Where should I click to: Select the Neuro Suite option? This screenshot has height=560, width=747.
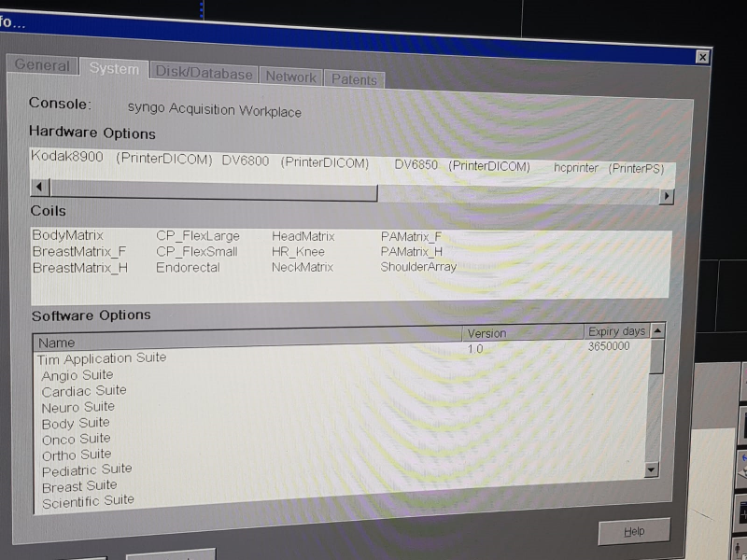click(78, 407)
